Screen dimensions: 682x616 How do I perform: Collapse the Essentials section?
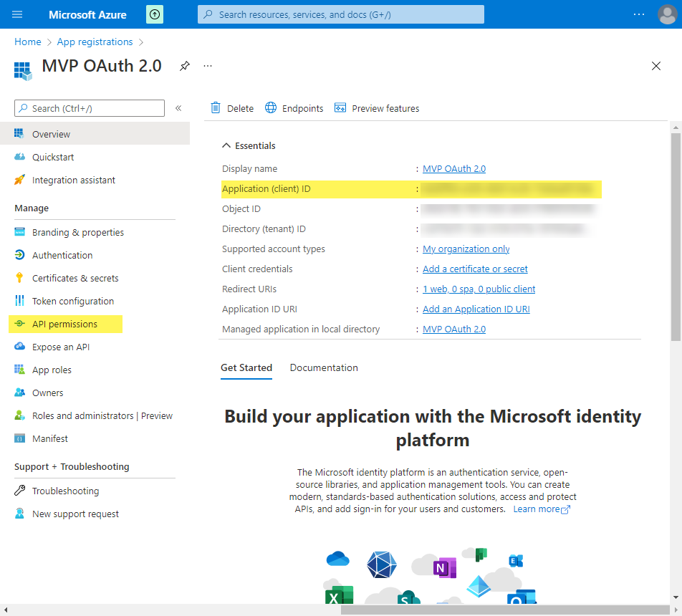pos(226,145)
